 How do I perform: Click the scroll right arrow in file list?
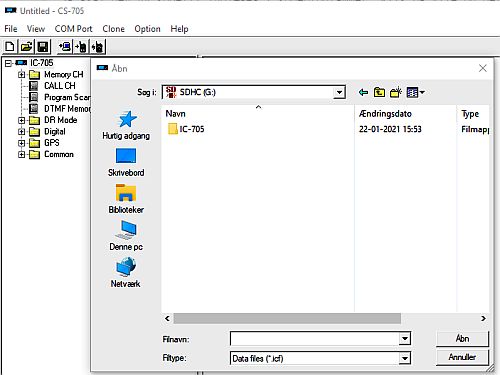click(483, 318)
